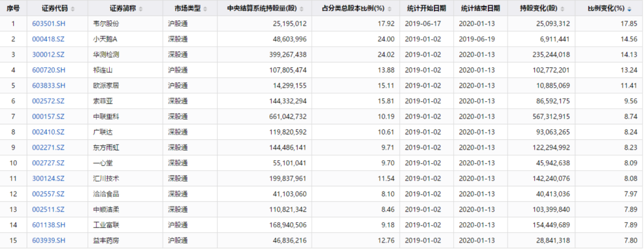Click the 统计结束日期 column header

pos(480,9)
